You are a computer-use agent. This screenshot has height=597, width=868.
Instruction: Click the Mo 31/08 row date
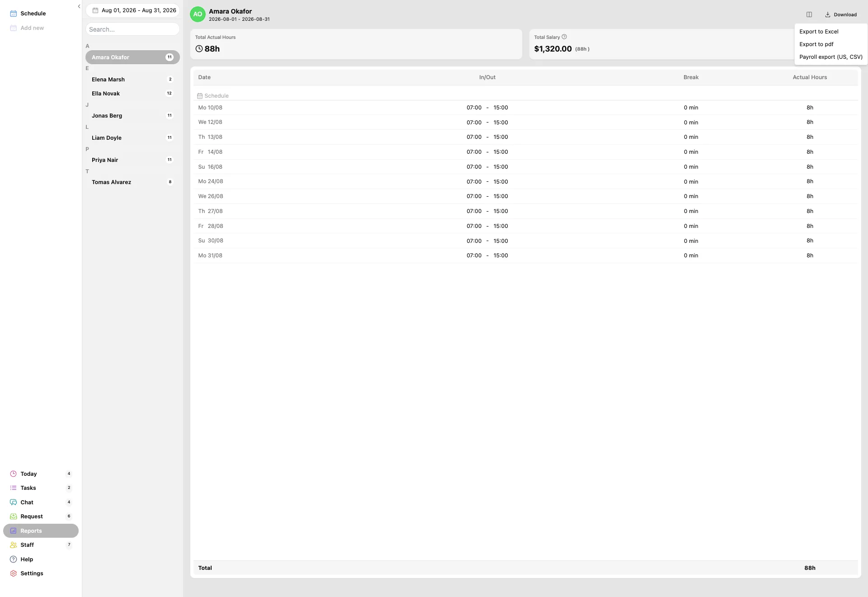pos(210,256)
